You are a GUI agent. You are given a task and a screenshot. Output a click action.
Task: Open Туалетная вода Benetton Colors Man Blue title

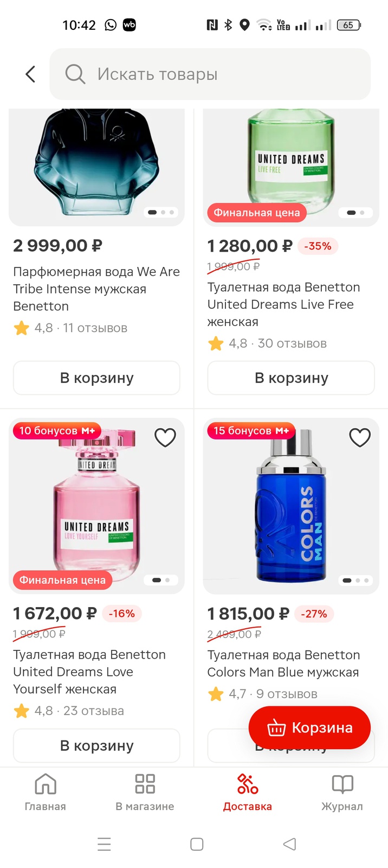point(283,663)
